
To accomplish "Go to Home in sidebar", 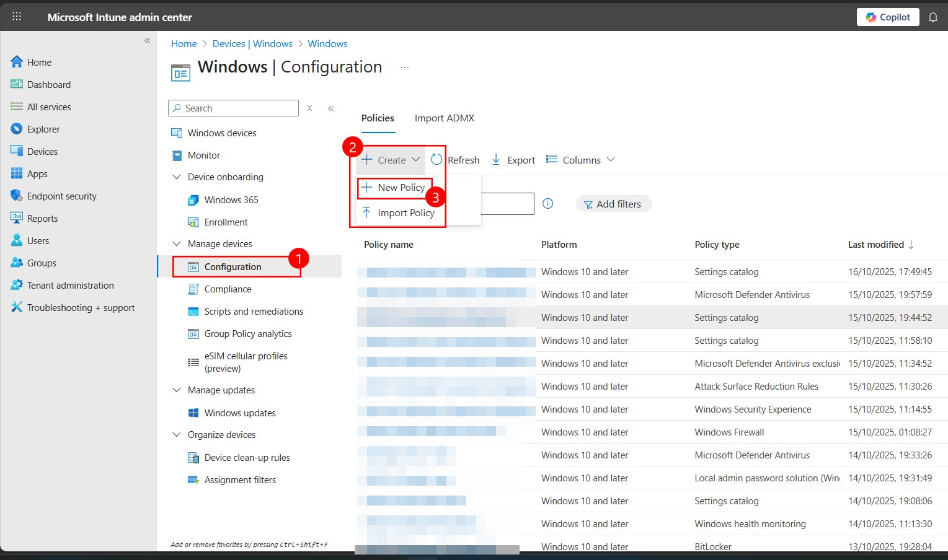I will click(x=39, y=63).
